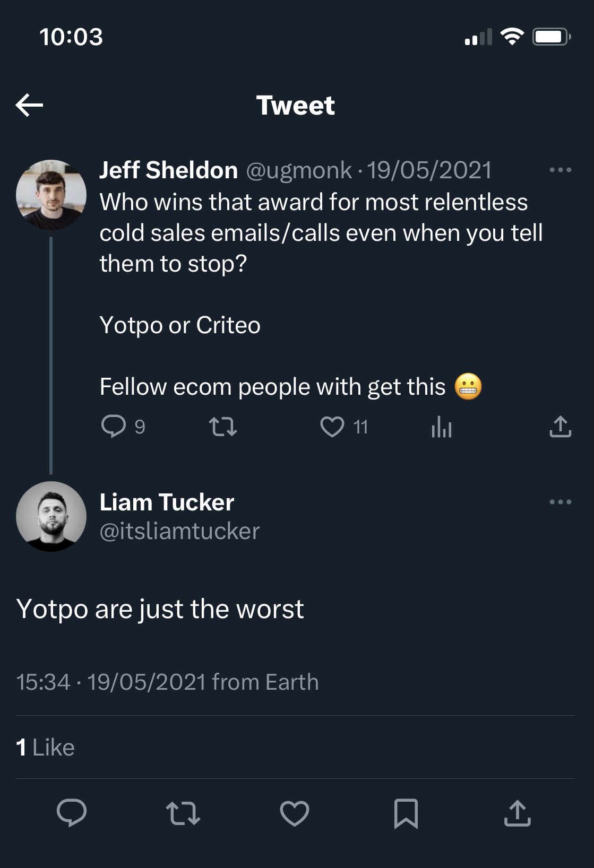Screen dimensions: 594x868
Task: Retweet Jeff Sheldon's tweet
Action: (223, 427)
